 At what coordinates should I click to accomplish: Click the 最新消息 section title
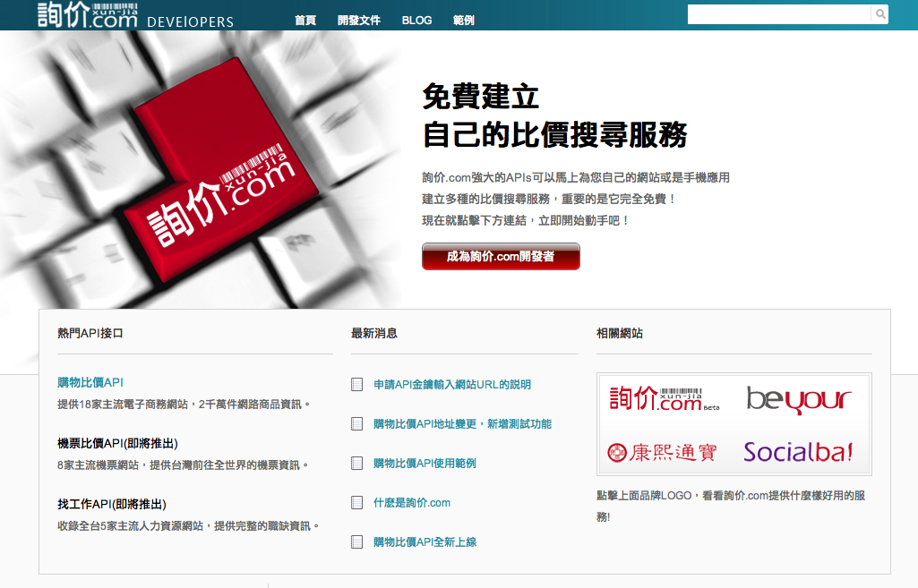374,334
